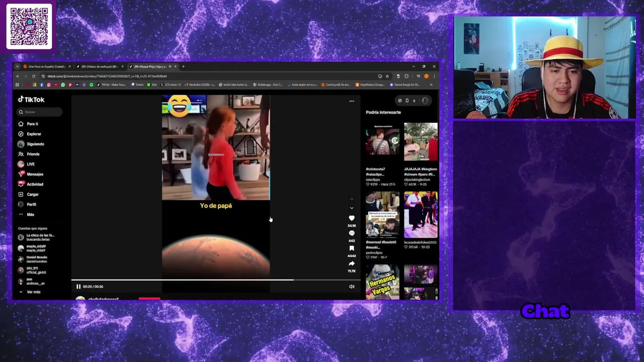Open the video's three-dot options menu
The width and height of the screenshot is (644, 362).
[x=352, y=101]
